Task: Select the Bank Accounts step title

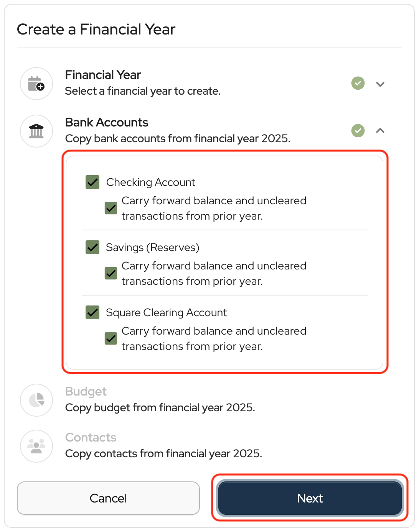Action: coord(107,122)
